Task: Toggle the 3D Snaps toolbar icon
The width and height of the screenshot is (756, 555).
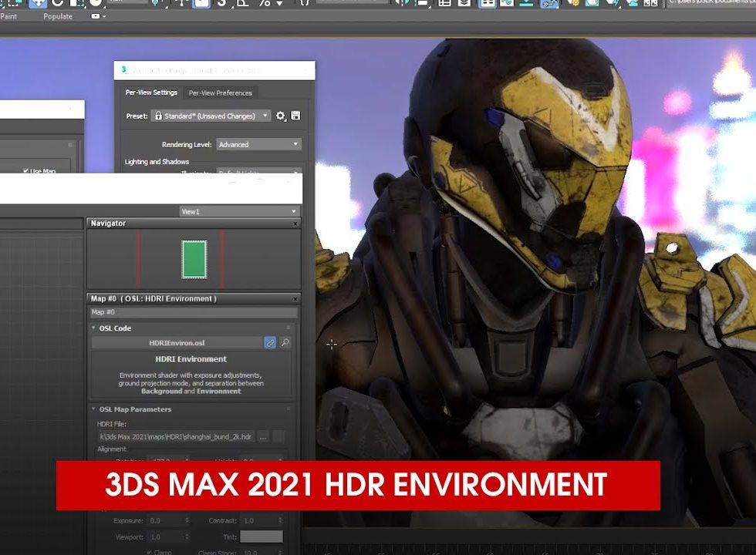Action: pyautogui.click(x=222, y=3)
